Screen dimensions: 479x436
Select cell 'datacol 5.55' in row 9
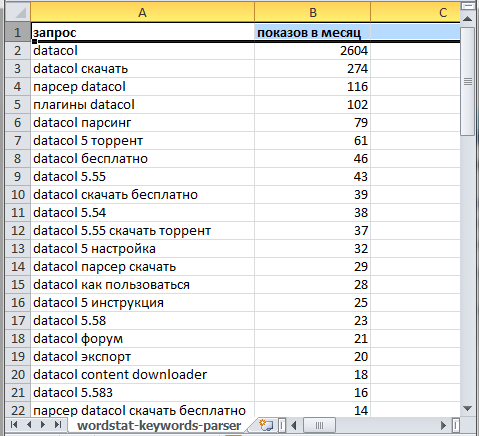tap(142, 177)
